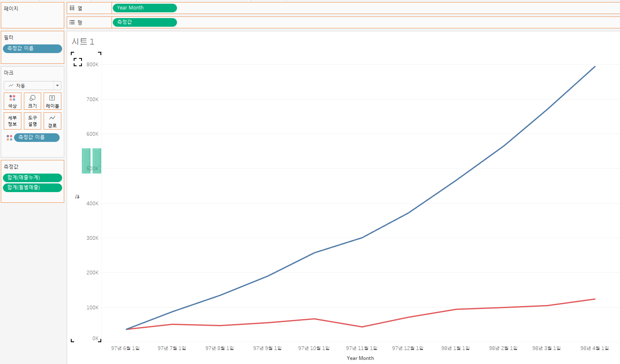Click the 페이지 shelf header
The width and height of the screenshot is (620, 364).
tap(11, 9)
